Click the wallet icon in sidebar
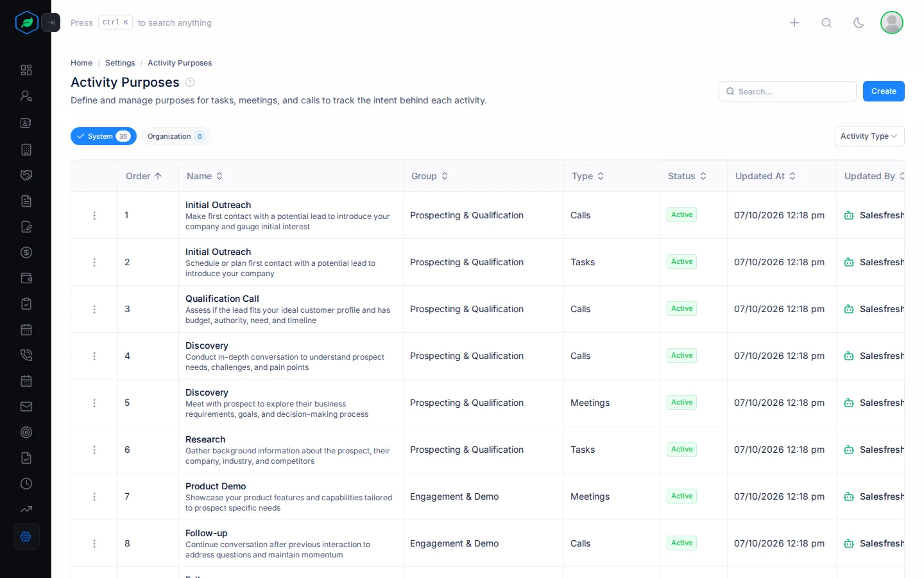The image size is (924, 578). [26, 278]
